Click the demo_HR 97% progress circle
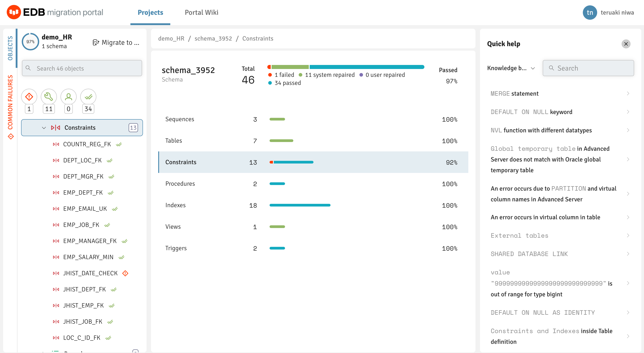This screenshot has width=644, height=353. pos(30,42)
